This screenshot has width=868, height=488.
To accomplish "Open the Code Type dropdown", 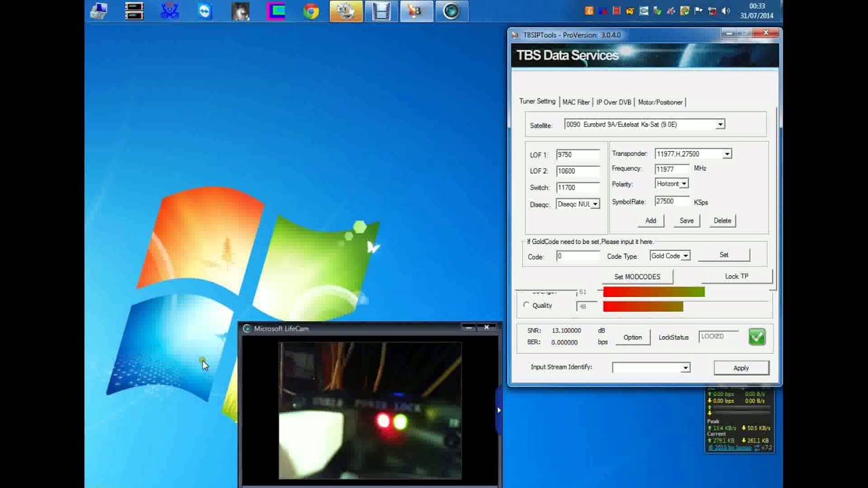I will click(x=686, y=256).
